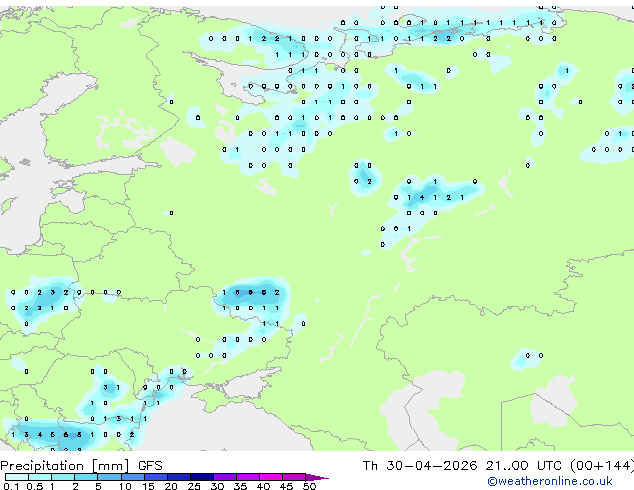634x490 pixels.
Task: Click the 45–50 mm legend swatch
Action: (294, 477)
